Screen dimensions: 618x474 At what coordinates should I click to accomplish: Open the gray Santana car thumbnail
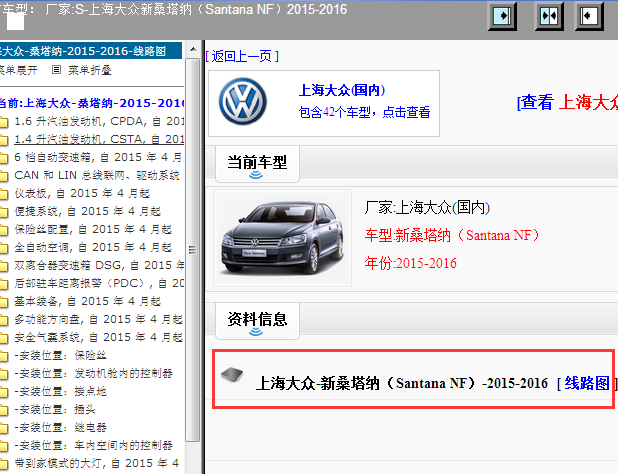(282, 238)
